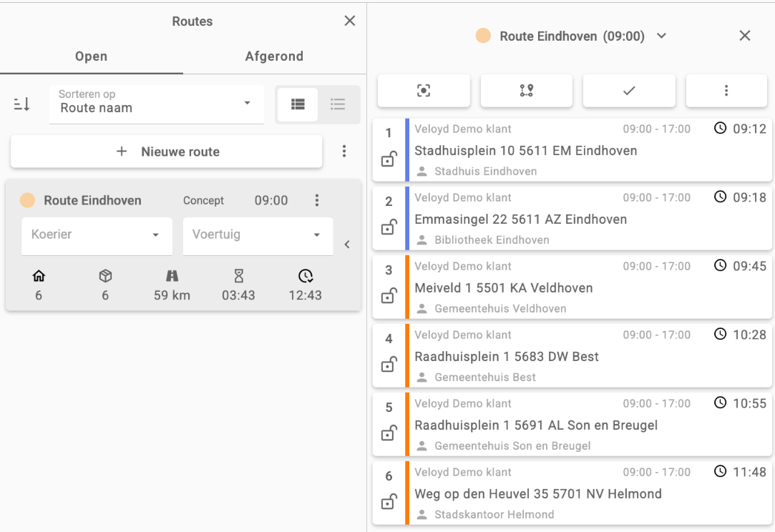
Task: Click the clock icon next to 09:18
Action: coord(721,197)
